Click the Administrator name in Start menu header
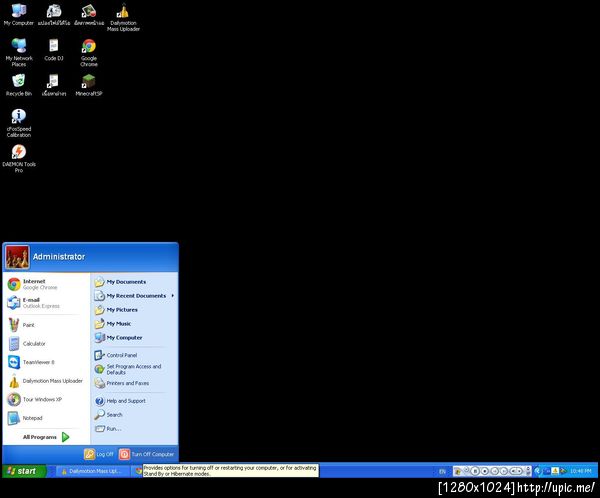This screenshot has width=600, height=498. (59, 257)
